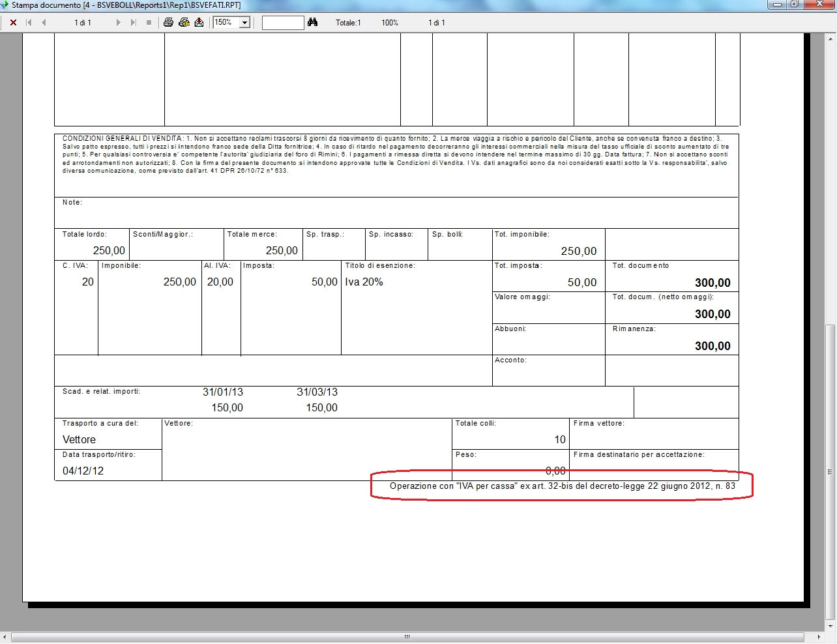Click the 250,00 value under Totale lordo
This screenshot has height=644, width=837.
point(109,251)
